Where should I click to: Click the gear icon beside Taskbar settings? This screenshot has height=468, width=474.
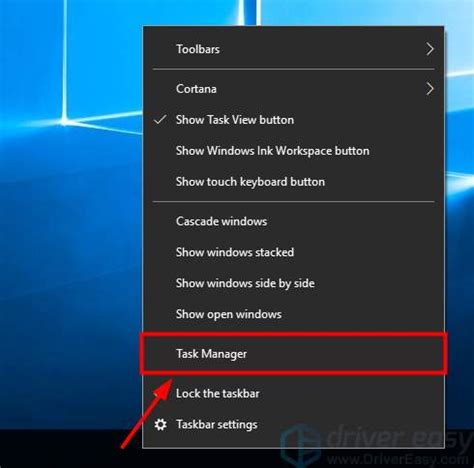tap(160, 425)
